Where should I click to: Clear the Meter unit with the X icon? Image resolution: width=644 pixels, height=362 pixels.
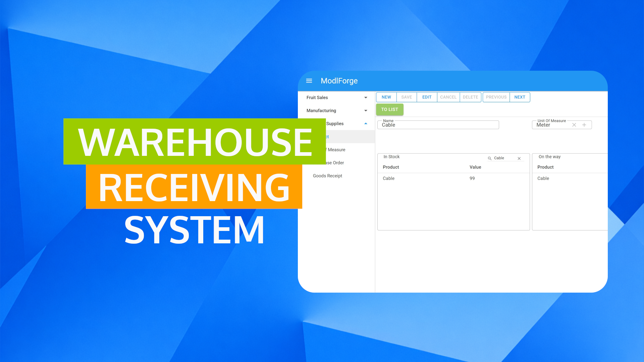click(574, 125)
